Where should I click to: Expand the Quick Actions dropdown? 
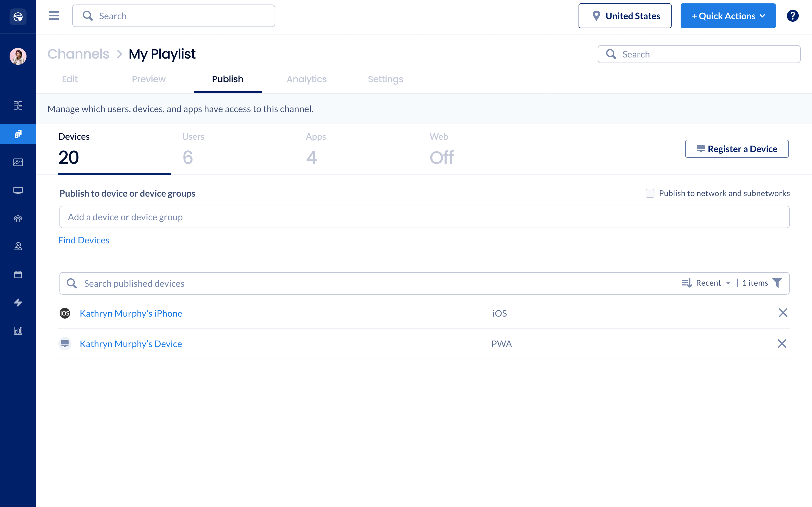pyautogui.click(x=728, y=16)
